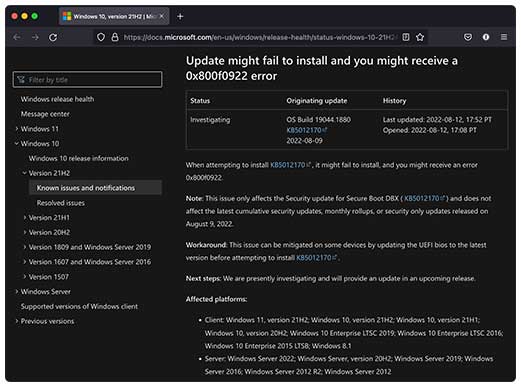The image size is (521, 387).
Task: Open KB5012170 link in Workaround paragraph
Action: click(x=316, y=258)
